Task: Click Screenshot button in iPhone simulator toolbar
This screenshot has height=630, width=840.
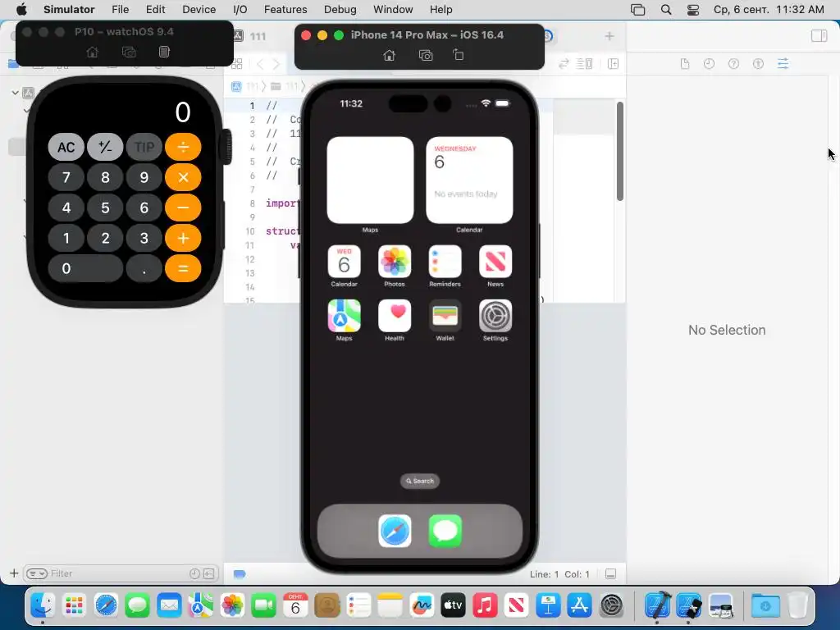Action: 426,55
